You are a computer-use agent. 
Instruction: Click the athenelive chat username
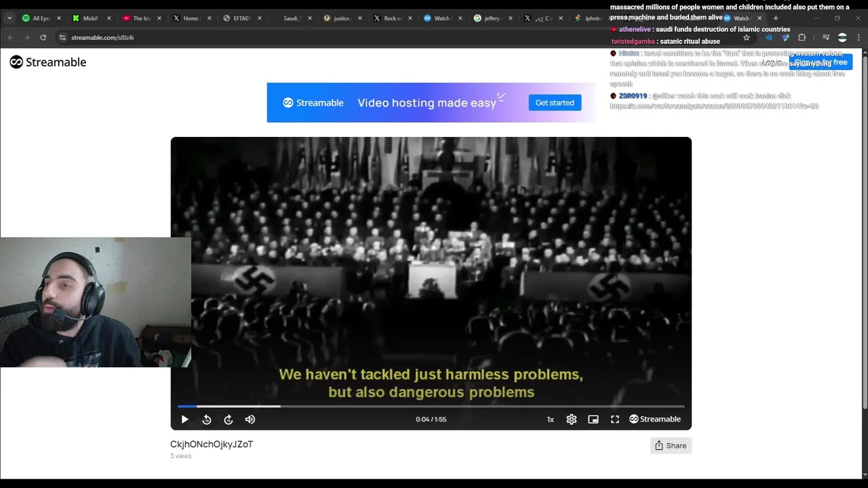tap(635, 30)
